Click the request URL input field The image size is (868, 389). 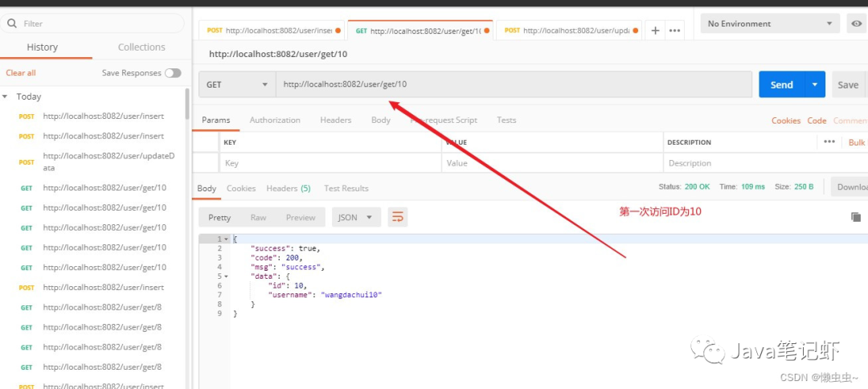514,84
